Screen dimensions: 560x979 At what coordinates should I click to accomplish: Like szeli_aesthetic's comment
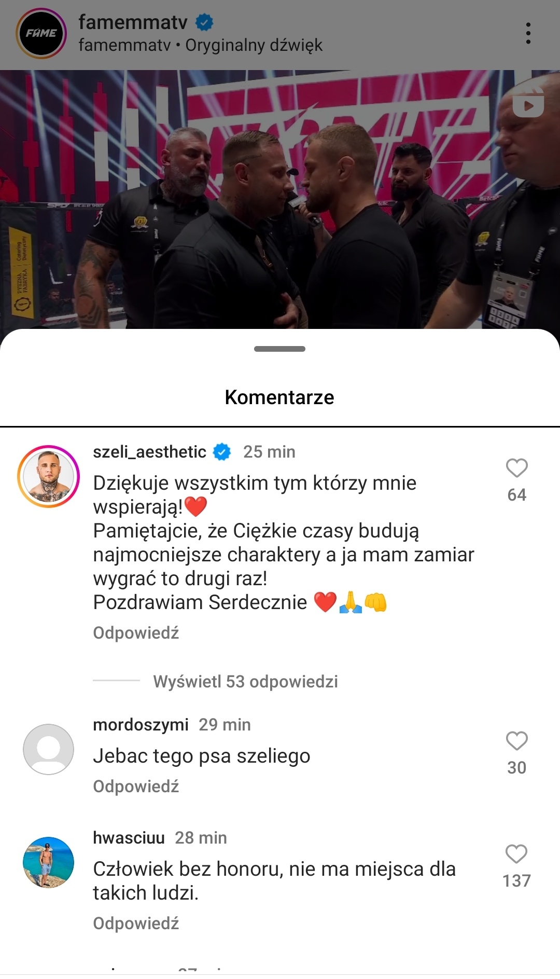(x=516, y=468)
